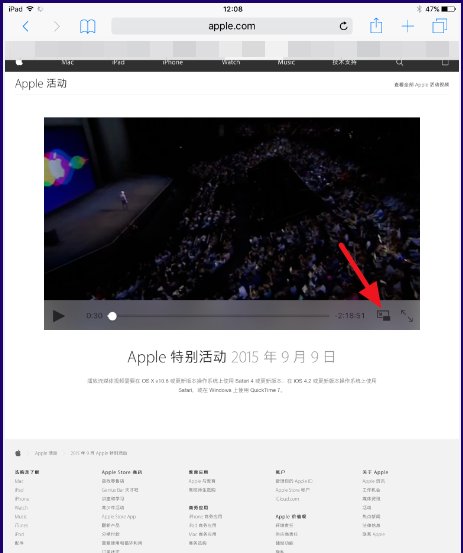Open iTunes link in the footer list
The height and width of the screenshot is (553, 463).
tap(21, 525)
